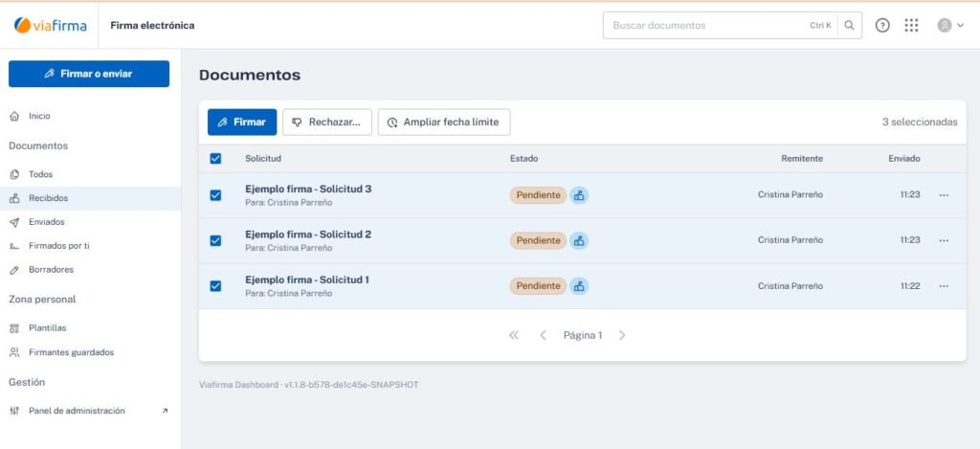Select Plantillas in Zona personal
The height and width of the screenshot is (449, 980).
(x=47, y=328)
